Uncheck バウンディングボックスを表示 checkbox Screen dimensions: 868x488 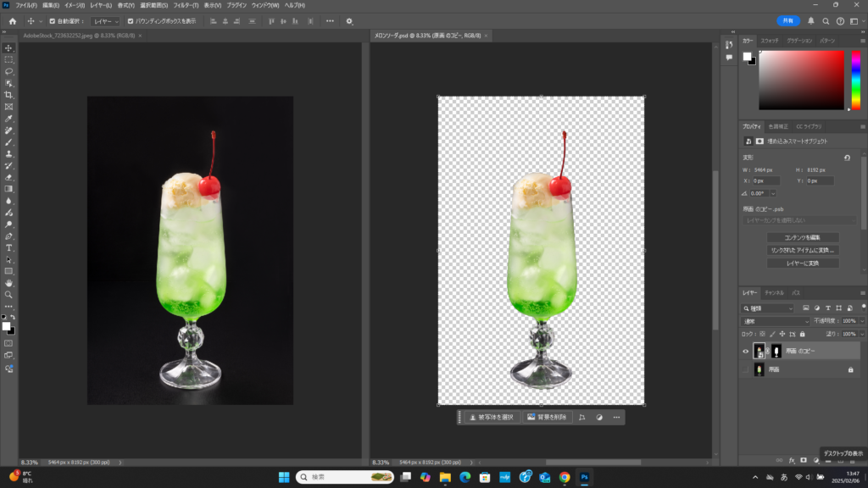[x=130, y=21]
